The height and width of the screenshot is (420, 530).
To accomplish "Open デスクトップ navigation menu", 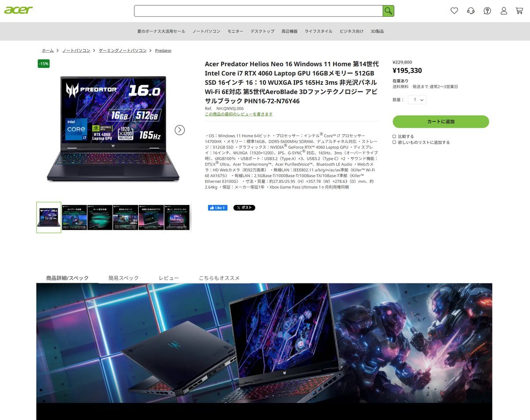I will pyautogui.click(x=262, y=31).
